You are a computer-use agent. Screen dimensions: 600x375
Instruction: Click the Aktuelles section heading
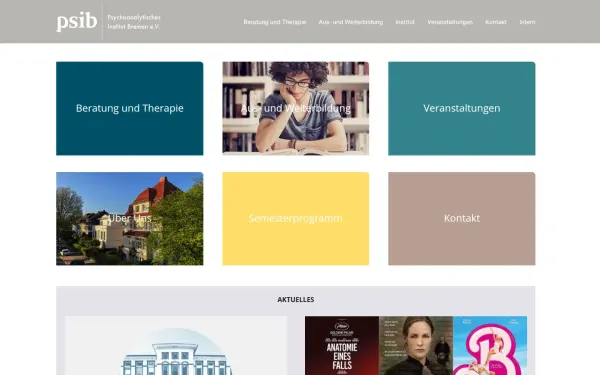click(x=296, y=300)
